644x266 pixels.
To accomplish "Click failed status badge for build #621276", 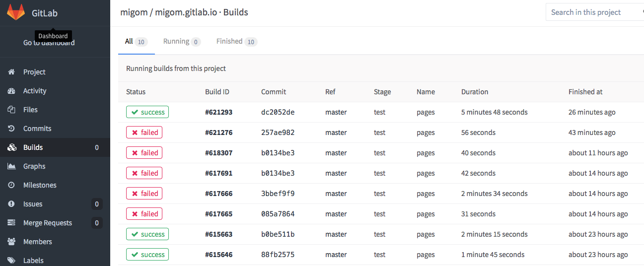I will (x=144, y=133).
